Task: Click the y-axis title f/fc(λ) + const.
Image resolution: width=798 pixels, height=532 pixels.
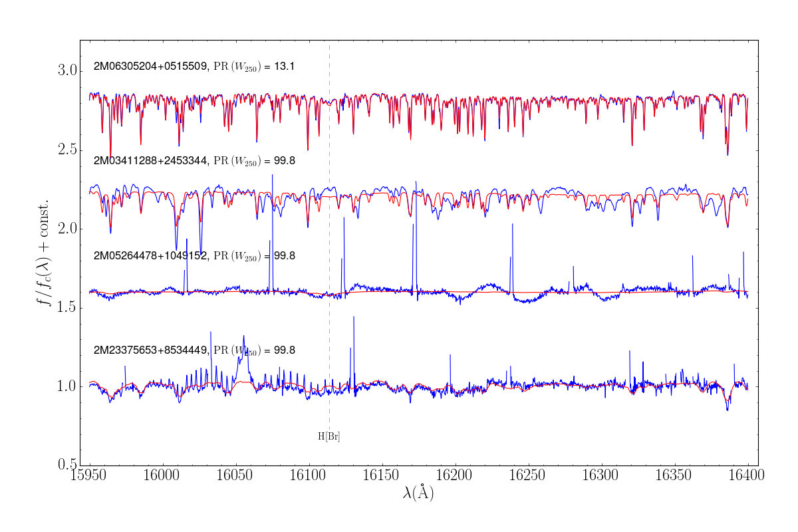Action: click(45, 252)
